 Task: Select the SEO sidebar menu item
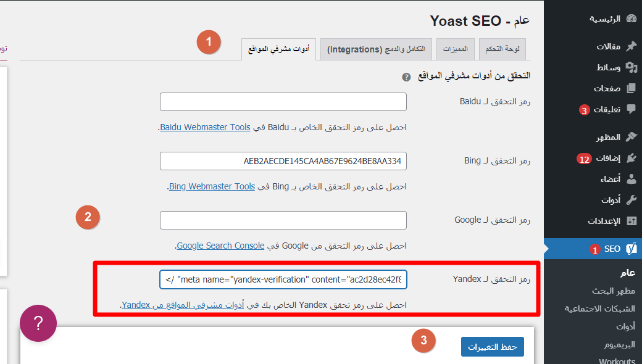click(x=593, y=249)
